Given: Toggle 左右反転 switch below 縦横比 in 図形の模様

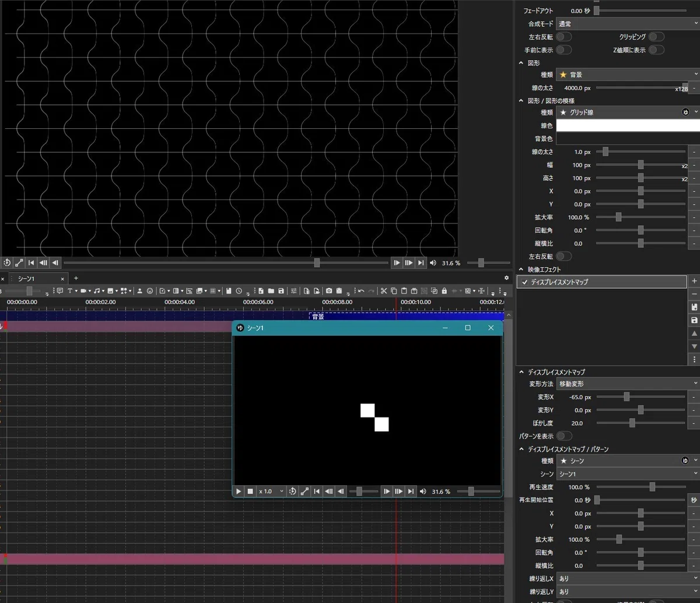Looking at the screenshot, I should tap(563, 257).
